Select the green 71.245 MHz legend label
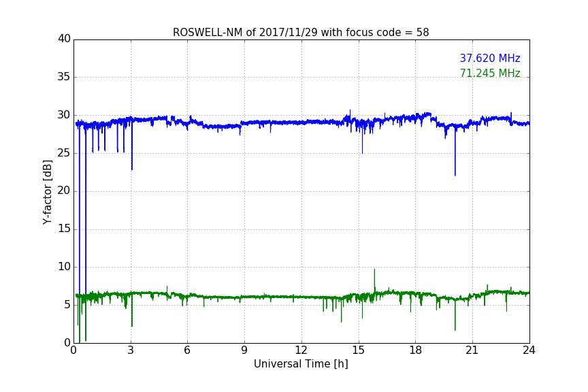This screenshot has height=392, width=588. 490,73
